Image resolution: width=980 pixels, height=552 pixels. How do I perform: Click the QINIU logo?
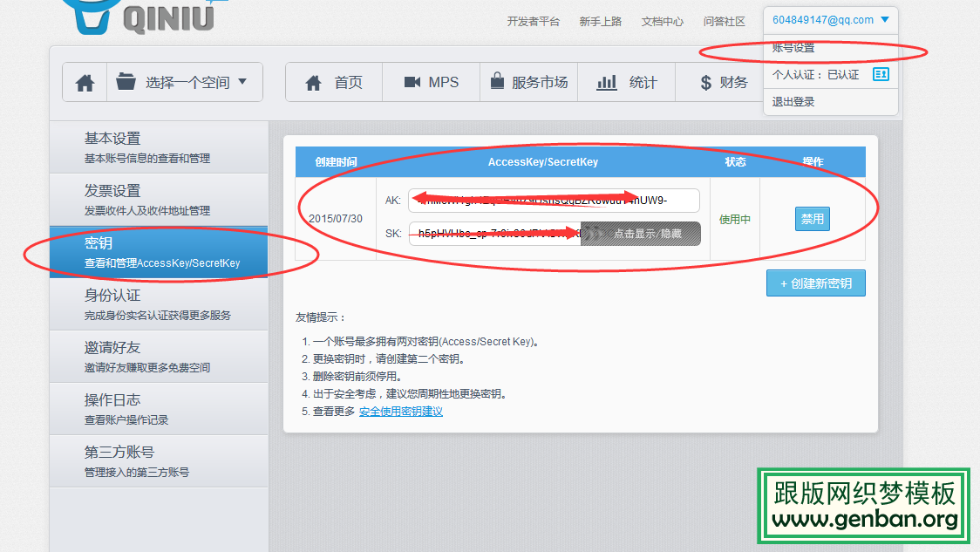(144, 17)
